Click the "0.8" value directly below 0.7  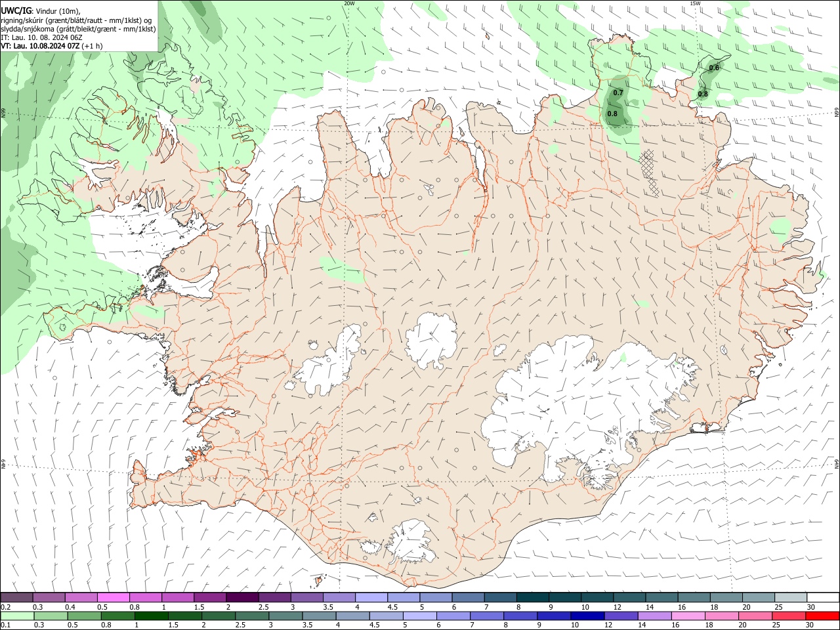tap(612, 114)
